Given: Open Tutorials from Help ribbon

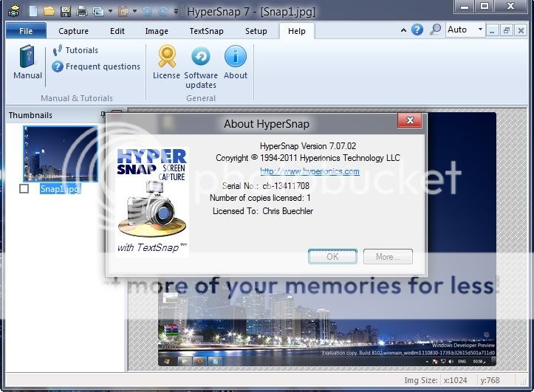Looking at the screenshot, I should point(75,50).
